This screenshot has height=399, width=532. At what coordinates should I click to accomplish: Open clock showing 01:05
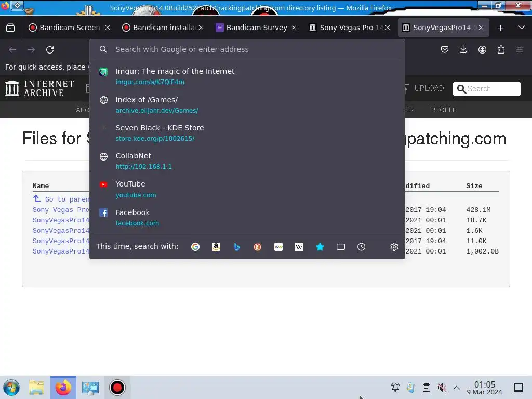point(484,388)
